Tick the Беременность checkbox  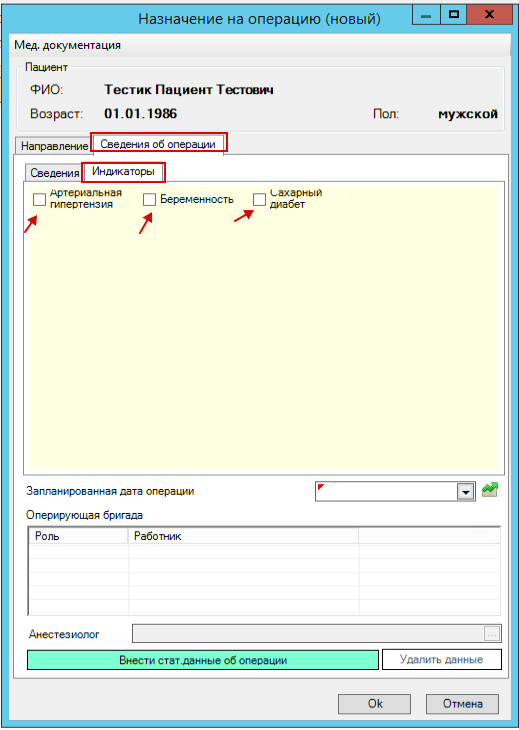click(149, 199)
